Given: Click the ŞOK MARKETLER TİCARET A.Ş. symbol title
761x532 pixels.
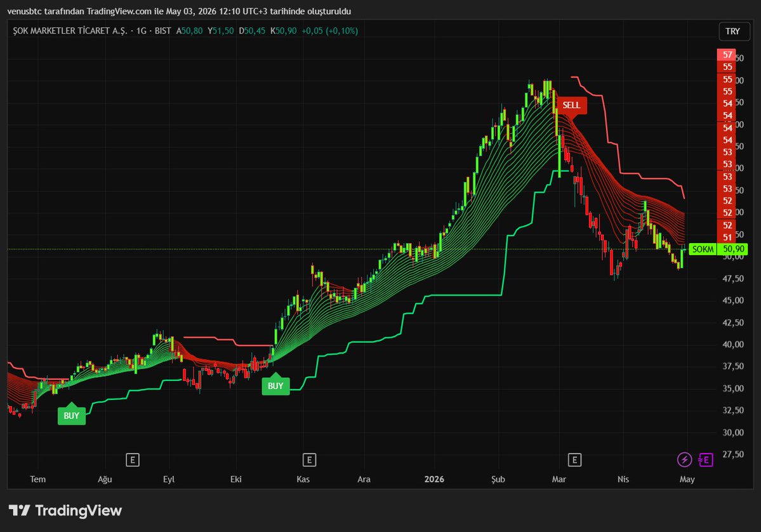Looking at the screenshot, I should pyautogui.click(x=70, y=30).
